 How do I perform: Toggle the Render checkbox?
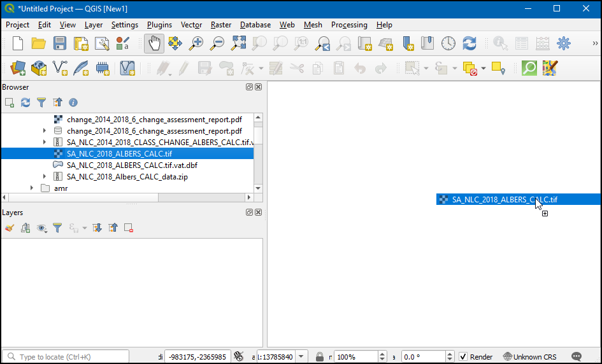tap(463, 356)
